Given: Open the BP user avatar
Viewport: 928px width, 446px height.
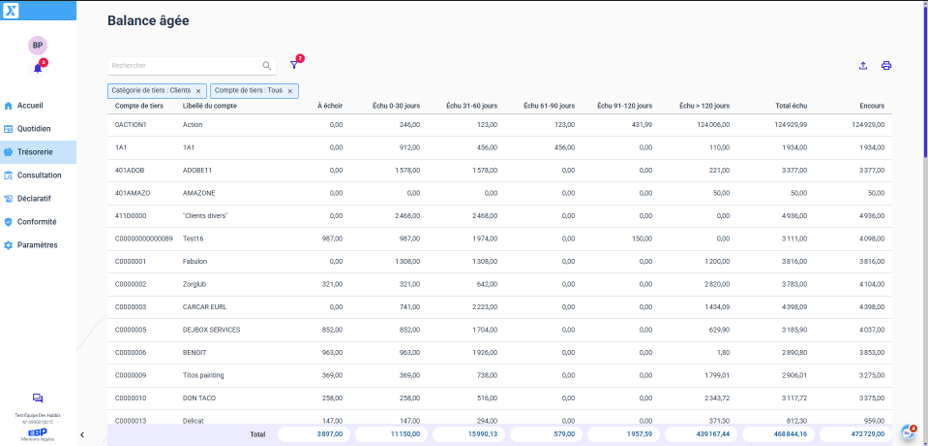Looking at the screenshot, I should [x=37, y=46].
